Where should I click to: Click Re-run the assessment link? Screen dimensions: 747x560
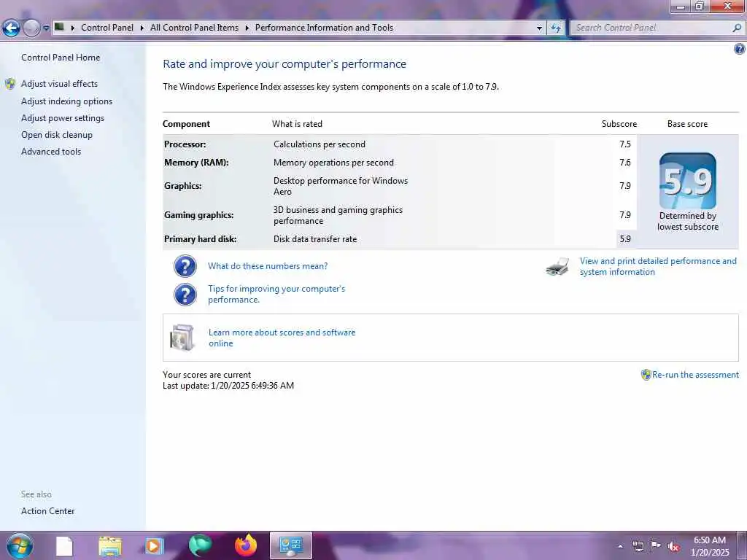coord(695,374)
